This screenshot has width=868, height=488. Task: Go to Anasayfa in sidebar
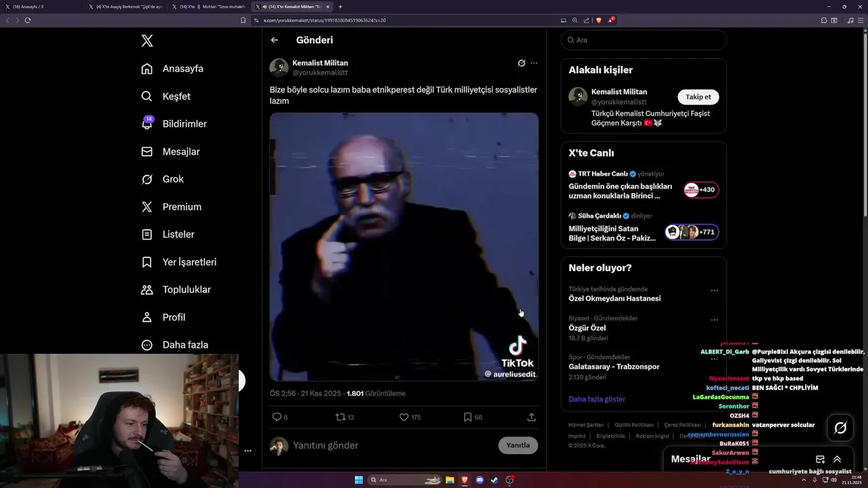[173, 68]
